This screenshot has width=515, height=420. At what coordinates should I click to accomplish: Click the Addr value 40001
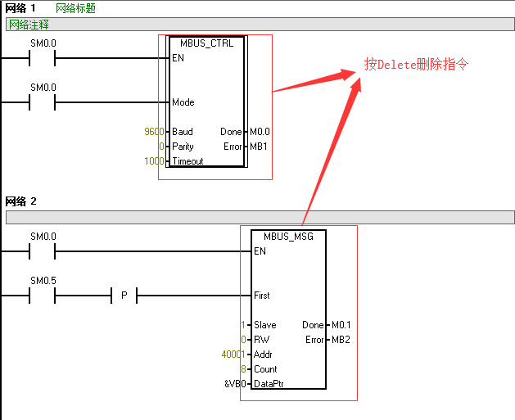(x=233, y=355)
